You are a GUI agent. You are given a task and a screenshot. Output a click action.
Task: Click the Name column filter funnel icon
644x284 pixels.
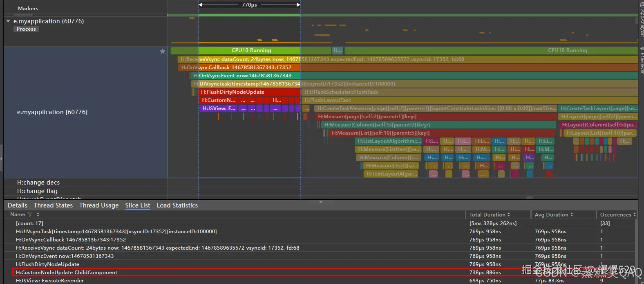pyautogui.click(x=30, y=214)
